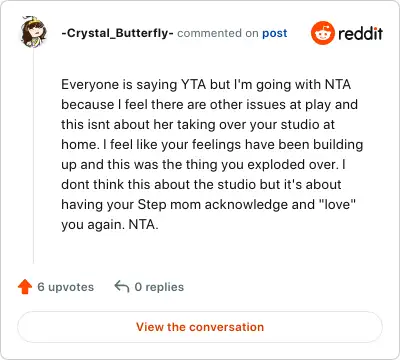Click the Reddit Snoo logo icon
The width and height of the screenshot is (400, 360).
pos(322,33)
